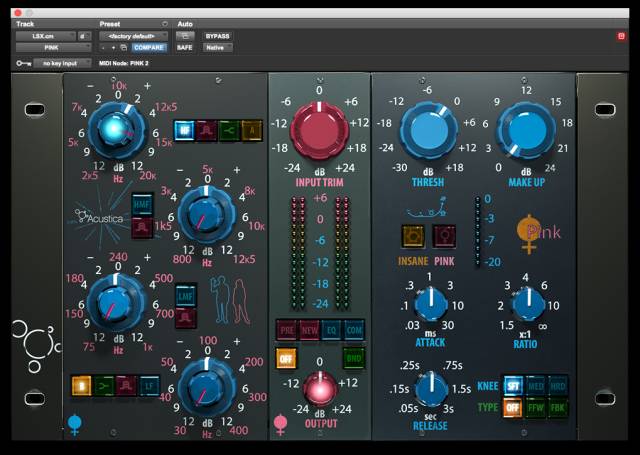Open the factory default preset dropdown

[x=133, y=36]
